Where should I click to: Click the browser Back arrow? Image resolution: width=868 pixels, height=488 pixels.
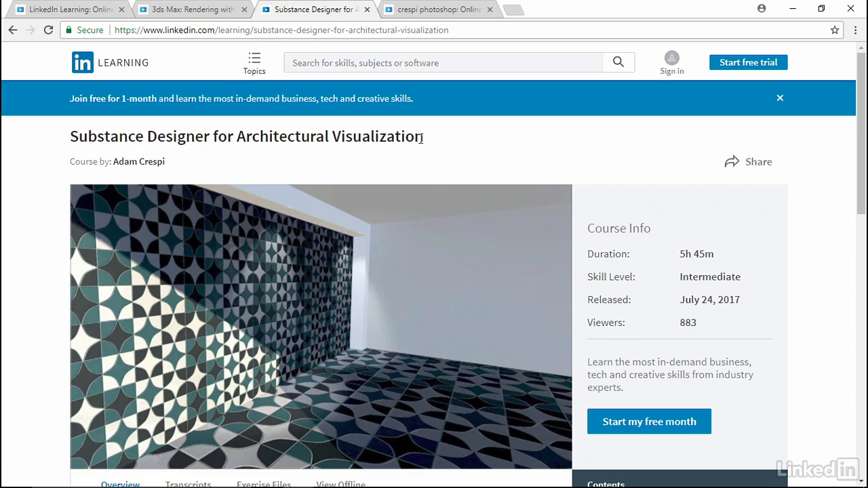[x=13, y=30]
